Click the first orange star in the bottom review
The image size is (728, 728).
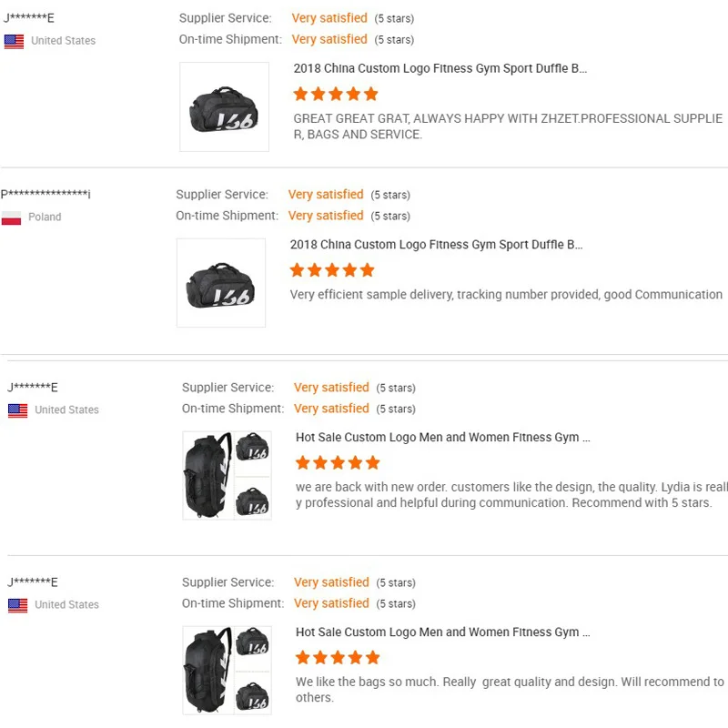[300, 657]
